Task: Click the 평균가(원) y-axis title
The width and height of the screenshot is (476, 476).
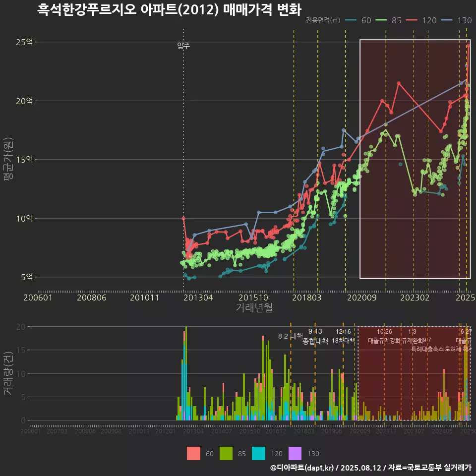Action: tap(8, 159)
